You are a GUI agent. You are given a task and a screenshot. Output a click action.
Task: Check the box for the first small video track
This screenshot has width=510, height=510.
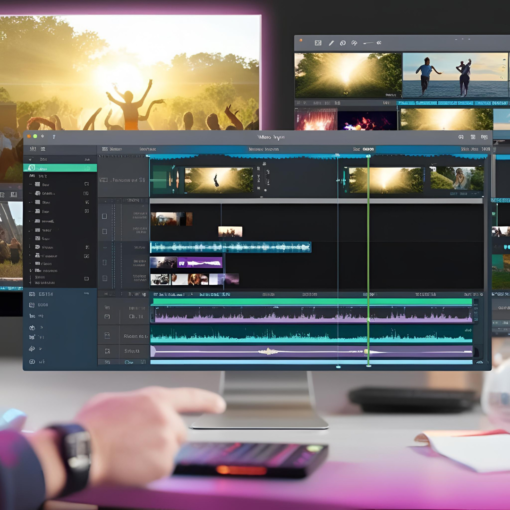[105, 216]
